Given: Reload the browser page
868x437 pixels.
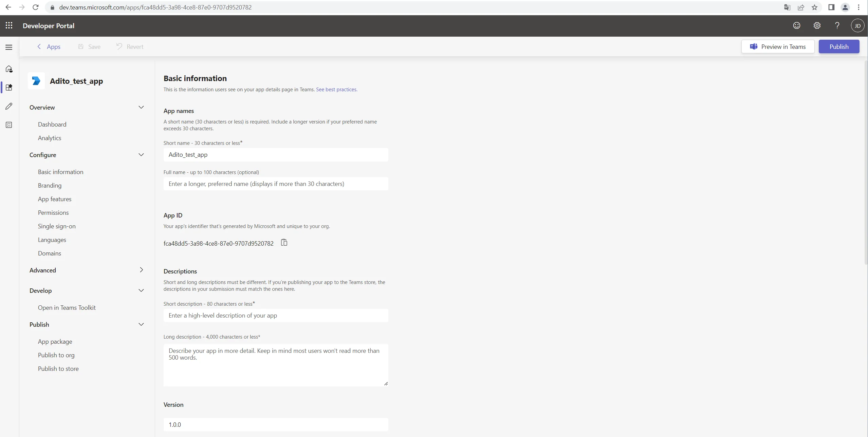Looking at the screenshot, I should [35, 7].
